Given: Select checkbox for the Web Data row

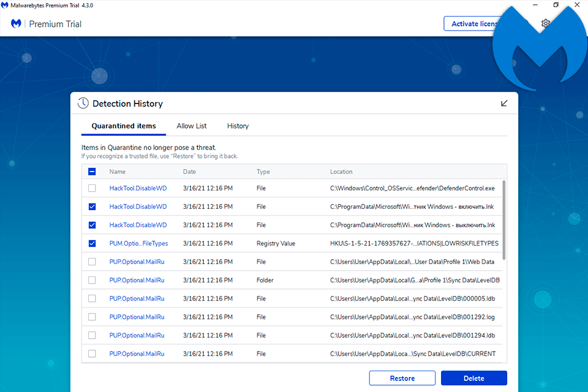Looking at the screenshot, I should click(x=92, y=262).
